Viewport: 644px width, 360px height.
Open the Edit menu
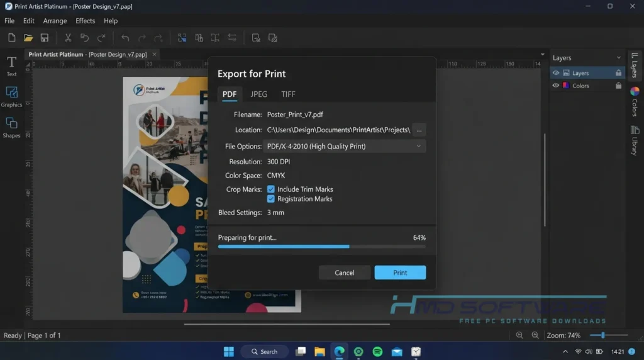pos(29,21)
